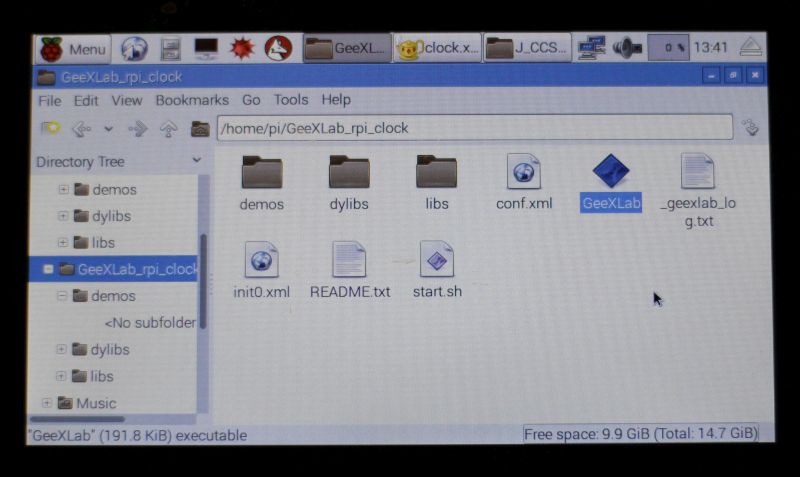Collapse the demos node under GeeXLab_rpi_clock
This screenshot has height=477, width=800.
pyautogui.click(x=62, y=295)
